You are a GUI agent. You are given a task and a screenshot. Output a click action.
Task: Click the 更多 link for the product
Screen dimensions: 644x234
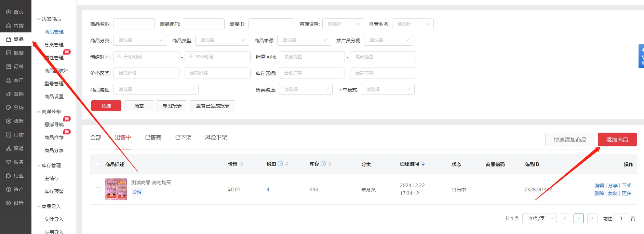[x=627, y=193]
